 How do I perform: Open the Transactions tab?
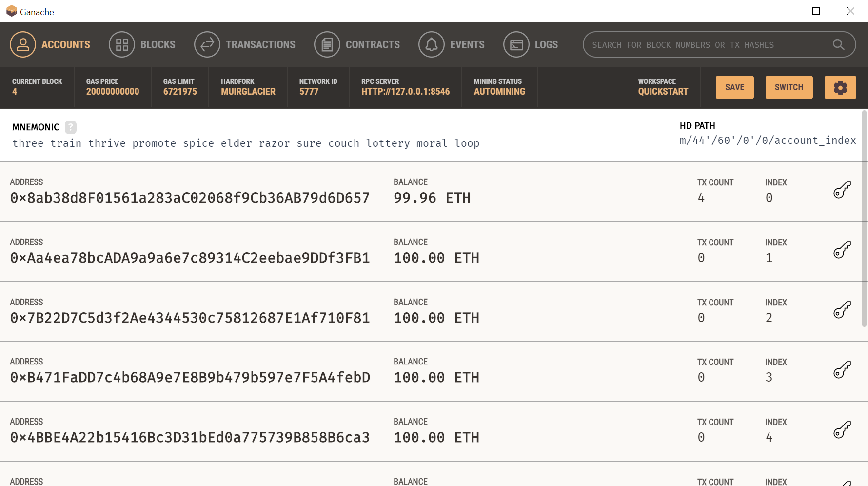click(245, 44)
